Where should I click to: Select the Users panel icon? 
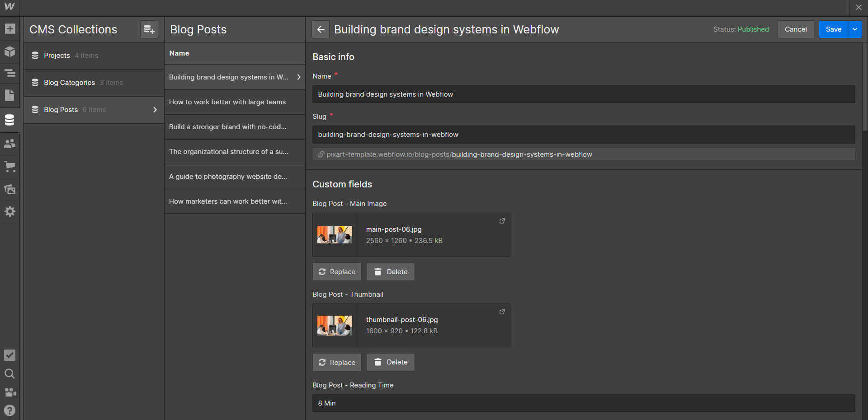pos(10,143)
